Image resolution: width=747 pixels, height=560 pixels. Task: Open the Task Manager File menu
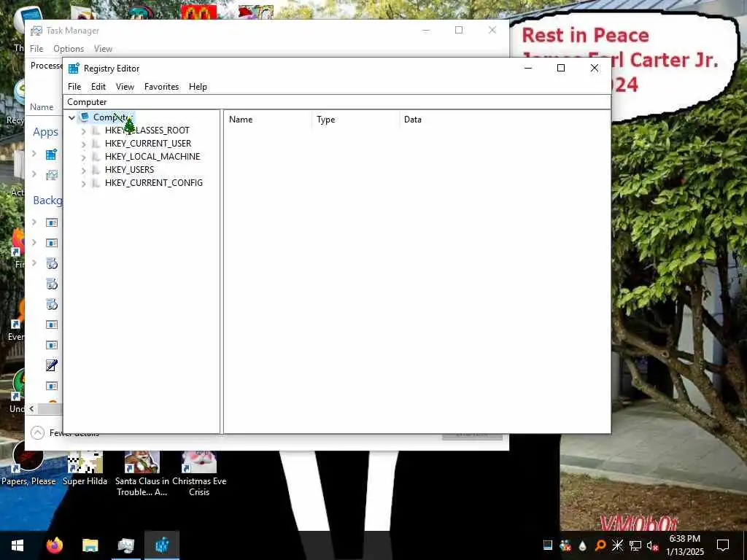coord(36,49)
